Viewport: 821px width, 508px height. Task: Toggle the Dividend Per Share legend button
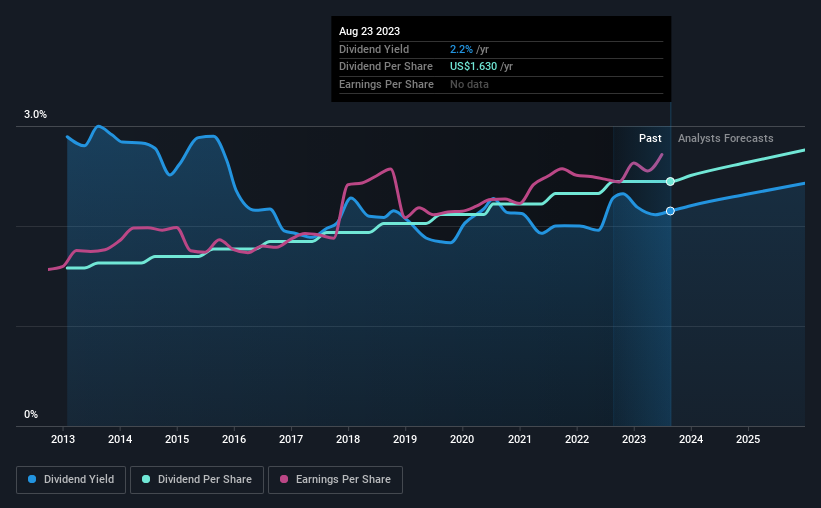click(x=197, y=480)
